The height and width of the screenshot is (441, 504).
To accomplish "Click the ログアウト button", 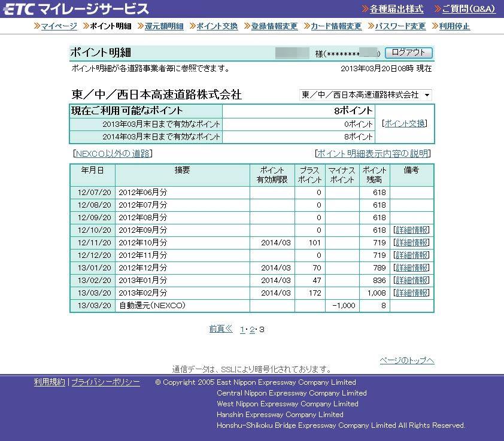I will click(409, 53).
